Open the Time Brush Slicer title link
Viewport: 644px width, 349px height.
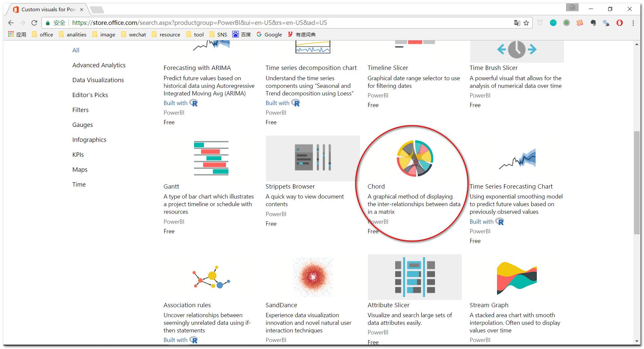pos(494,68)
